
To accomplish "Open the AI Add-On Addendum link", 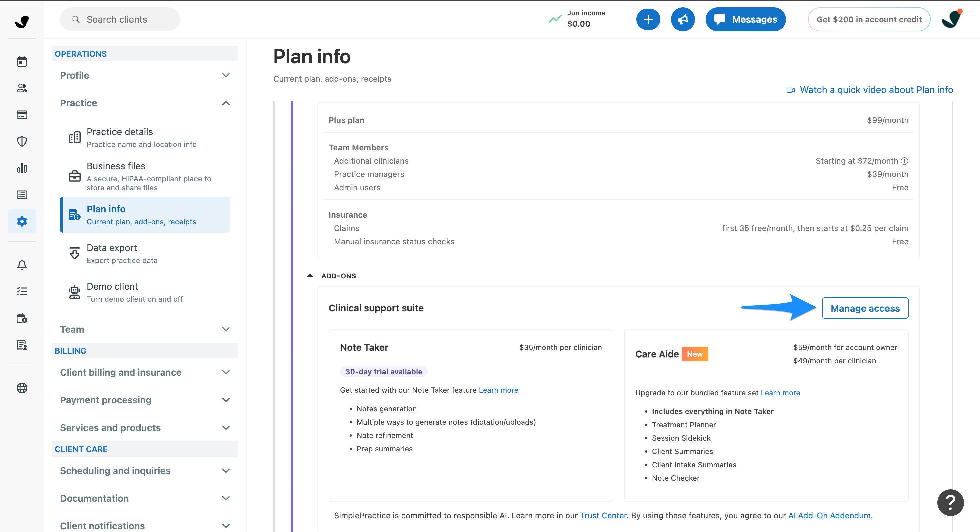I will tap(829, 515).
